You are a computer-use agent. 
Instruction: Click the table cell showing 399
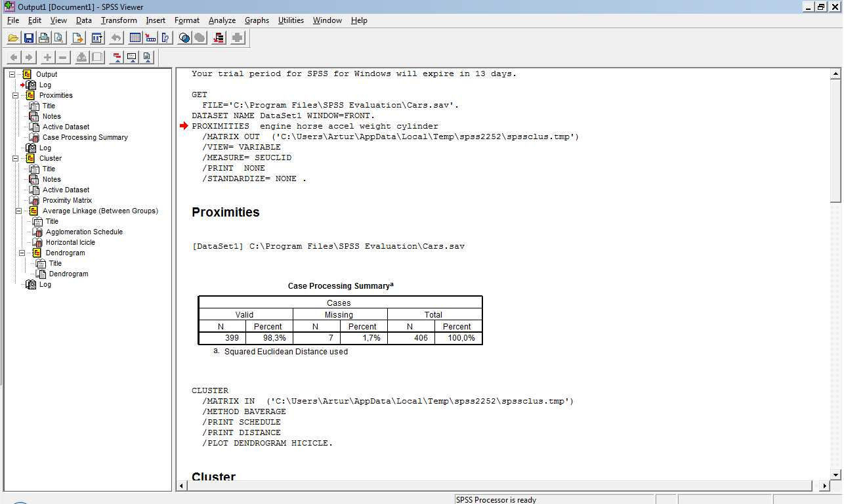tap(222, 338)
